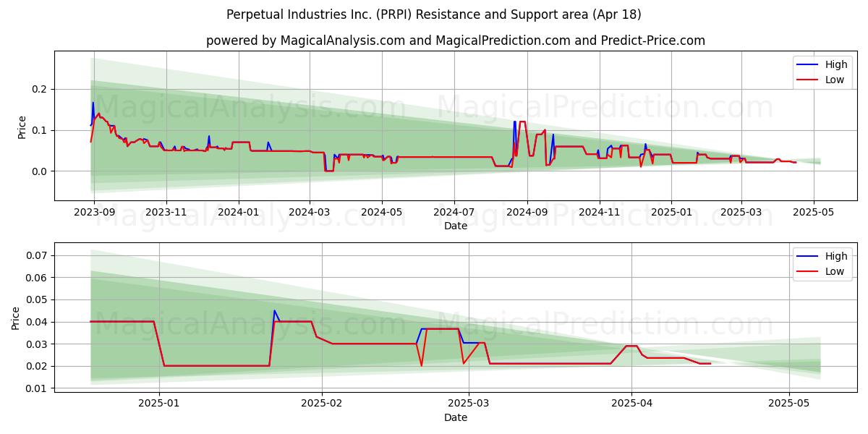The image size is (868, 434).
Task: Click '2025-05' tick on upper chart axis
Action: 814,212
